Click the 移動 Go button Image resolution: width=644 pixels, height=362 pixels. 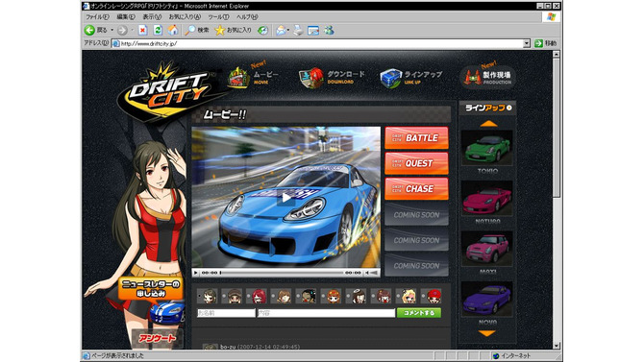(546, 43)
